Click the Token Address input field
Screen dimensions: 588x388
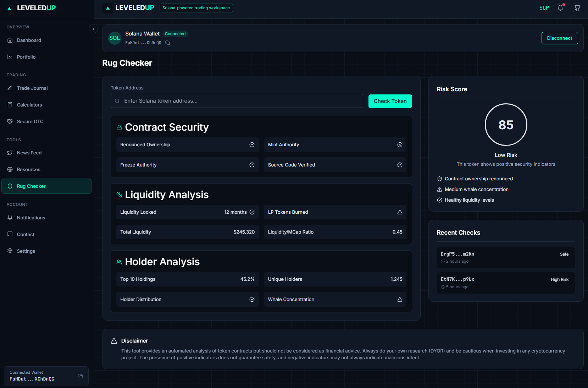coord(237,101)
